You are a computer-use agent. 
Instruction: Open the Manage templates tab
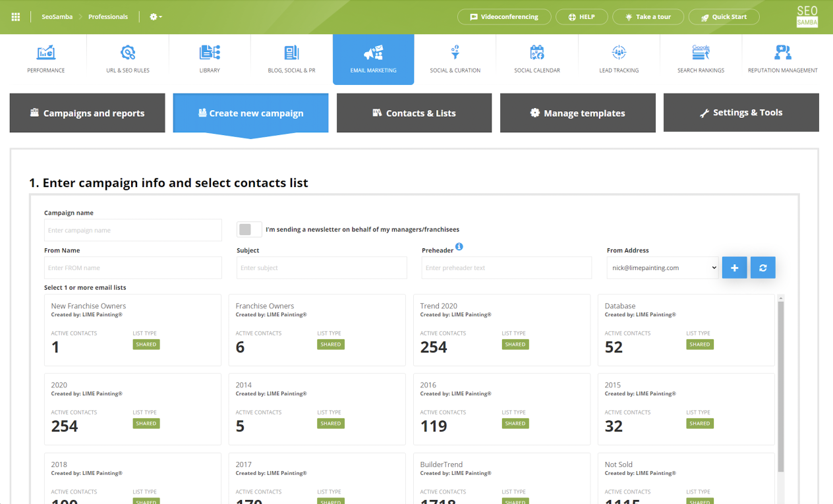point(577,113)
